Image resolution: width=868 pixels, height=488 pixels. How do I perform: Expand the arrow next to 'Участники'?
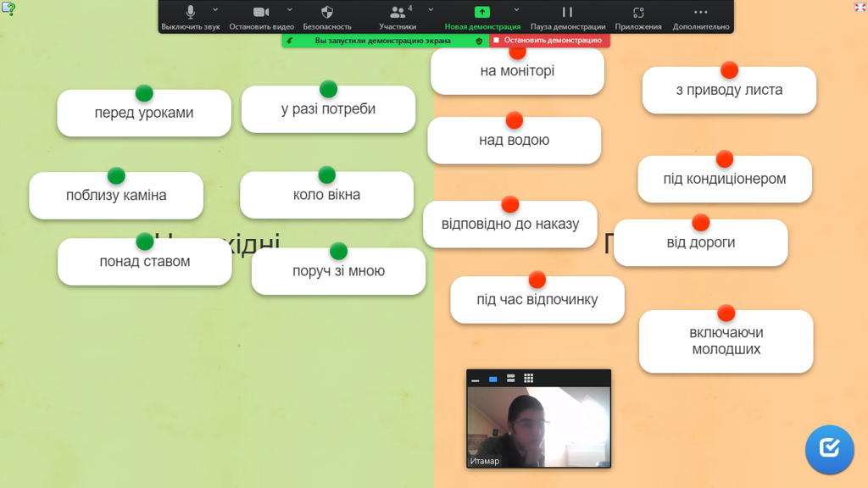point(431,10)
